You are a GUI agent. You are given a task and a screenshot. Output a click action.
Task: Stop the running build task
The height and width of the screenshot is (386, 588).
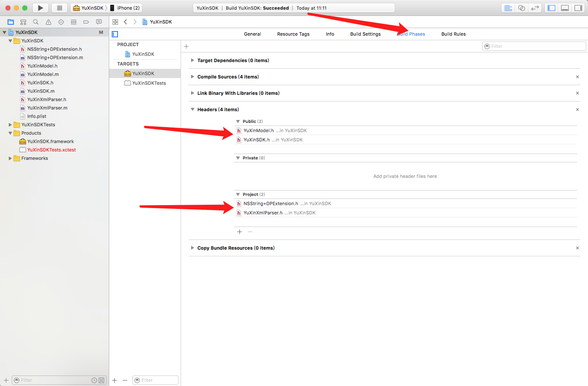60,8
